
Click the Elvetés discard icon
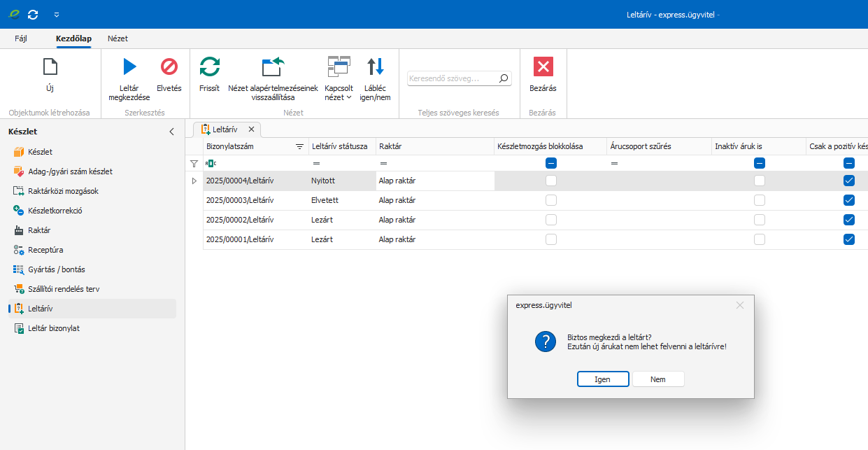tap(169, 67)
